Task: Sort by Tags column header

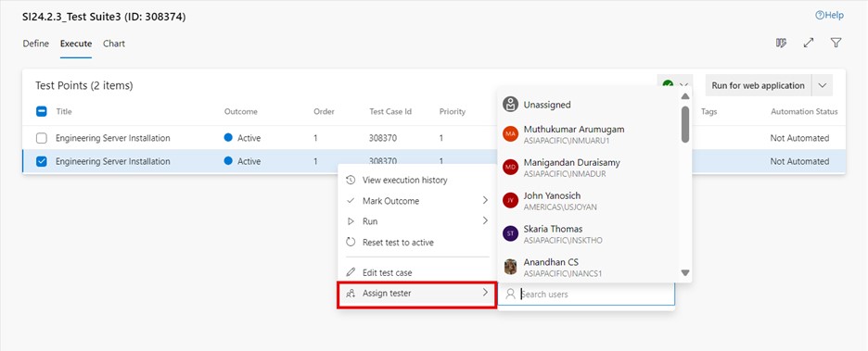Action: (709, 111)
